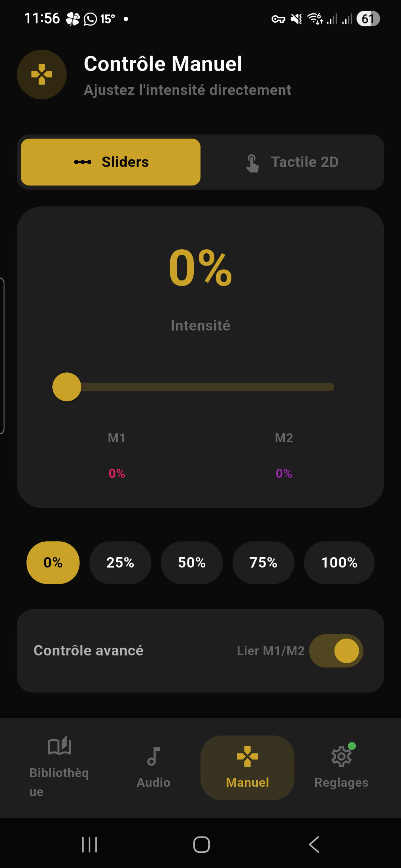Set intensity to 100% preset
Screen dimensions: 401x868
(x=339, y=563)
